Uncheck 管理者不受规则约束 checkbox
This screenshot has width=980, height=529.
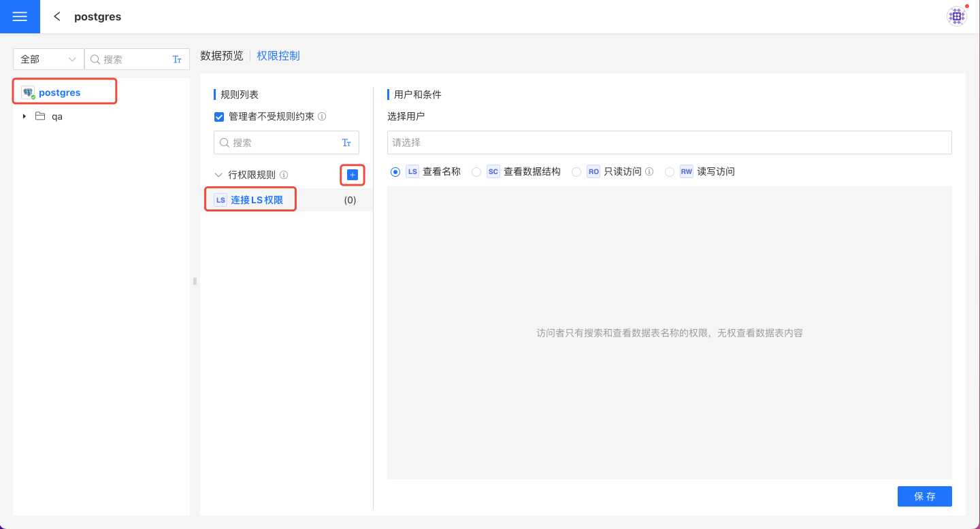219,117
